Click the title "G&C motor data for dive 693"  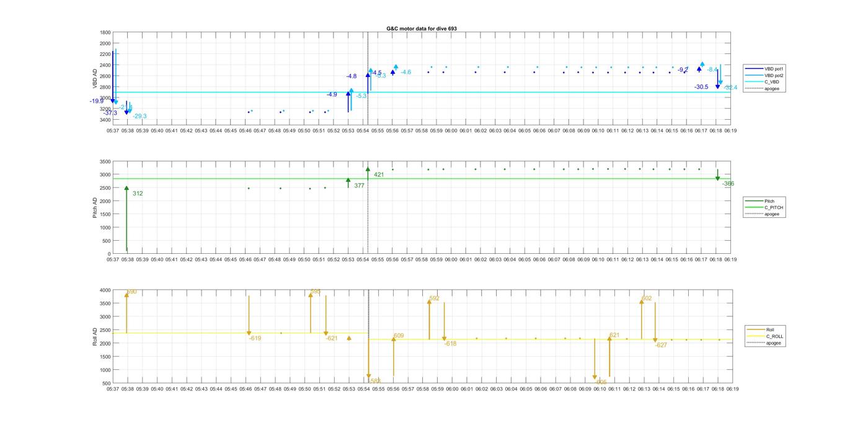pyautogui.click(x=422, y=29)
